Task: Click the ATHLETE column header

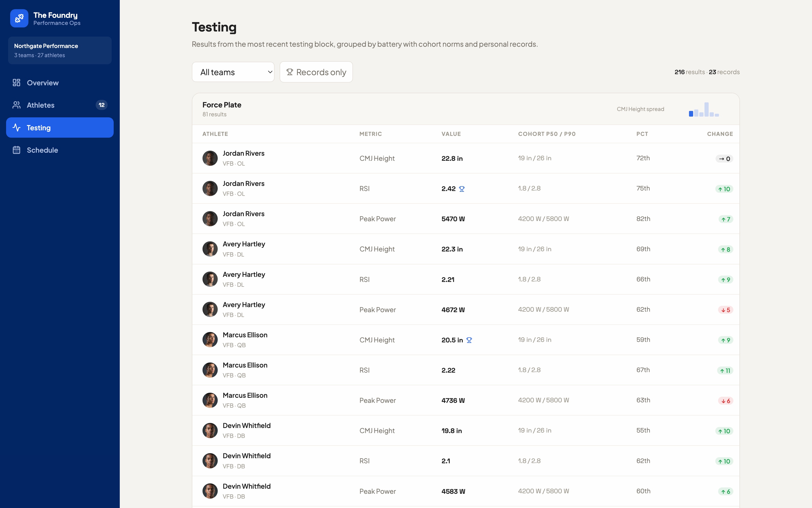Action: tap(215, 134)
